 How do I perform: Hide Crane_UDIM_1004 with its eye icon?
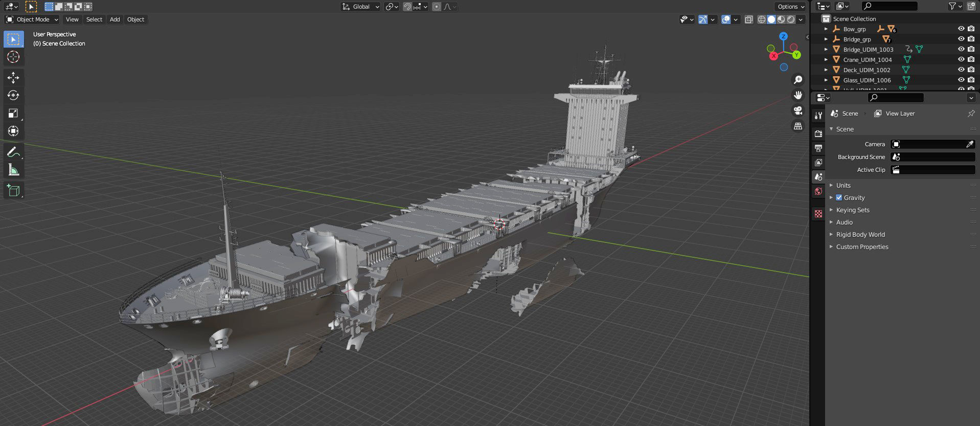[x=961, y=60]
